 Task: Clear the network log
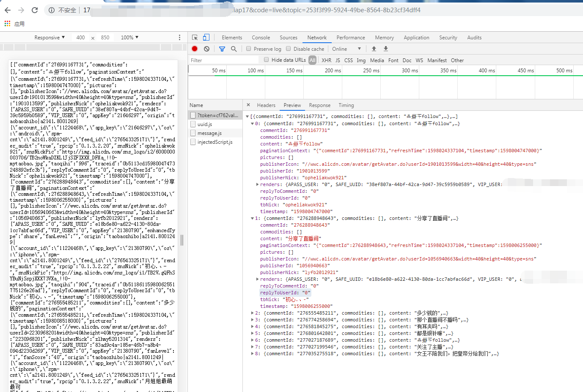206,49
